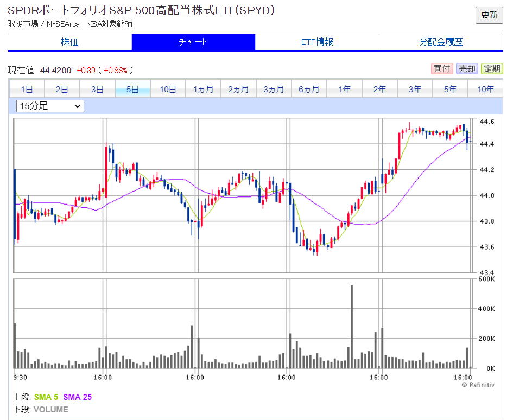Click the 9:30 time axis label
The width and height of the screenshot is (513, 420).
pos(20,378)
